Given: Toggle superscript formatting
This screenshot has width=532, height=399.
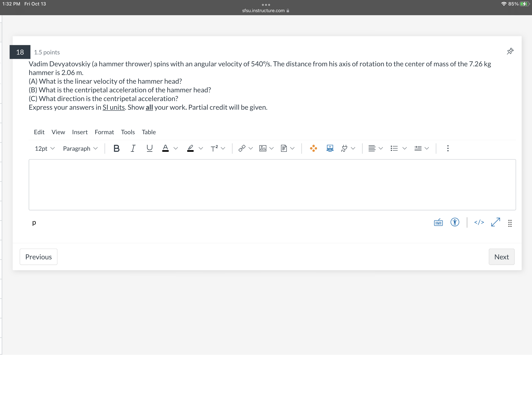Looking at the screenshot, I should pyautogui.click(x=215, y=148).
